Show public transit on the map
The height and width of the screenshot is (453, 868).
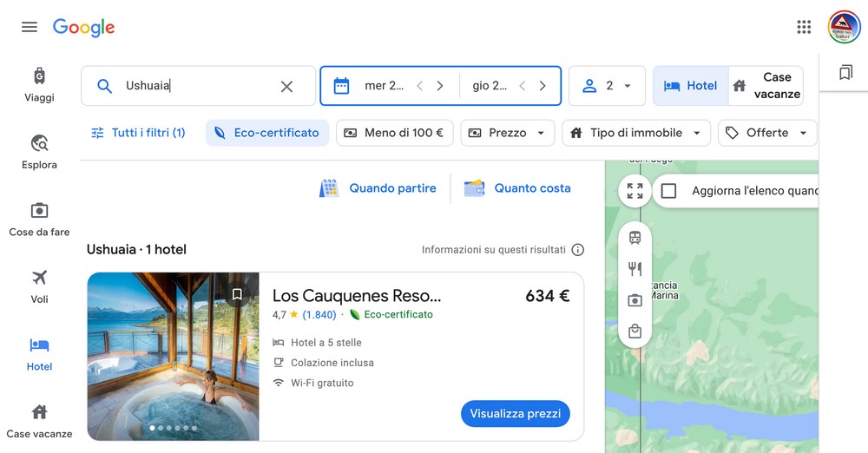pos(635,238)
